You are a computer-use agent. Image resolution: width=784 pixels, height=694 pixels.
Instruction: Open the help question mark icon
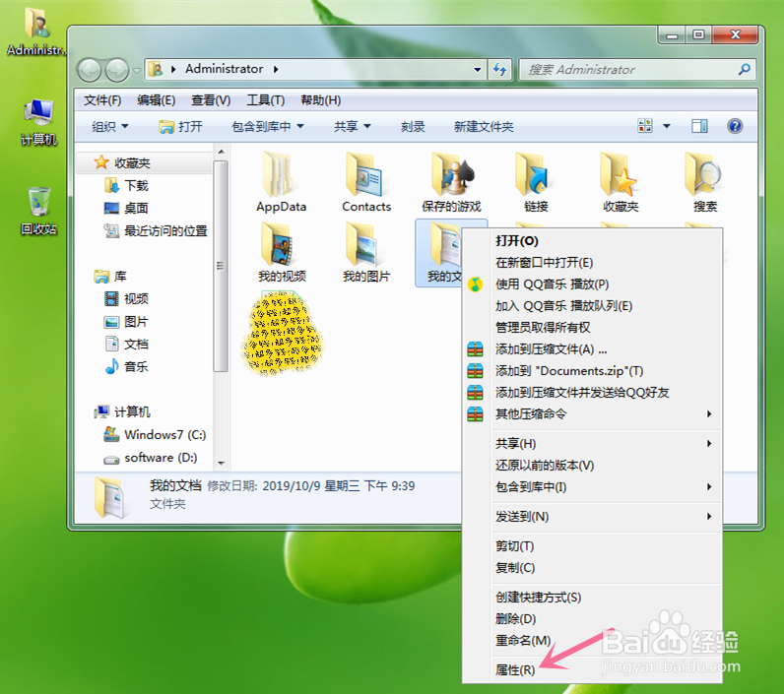tap(735, 126)
